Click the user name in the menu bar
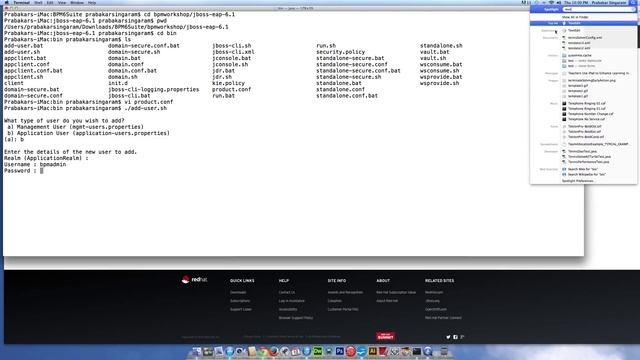The height and width of the screenshot is (360, 640). click(x=609, y=2)
